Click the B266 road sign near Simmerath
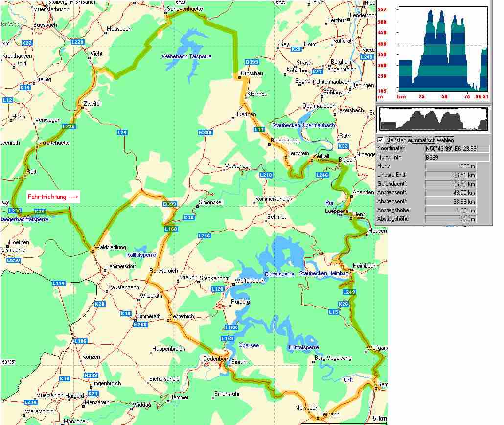This screenshot has width=504, height=425. (140, 324)
